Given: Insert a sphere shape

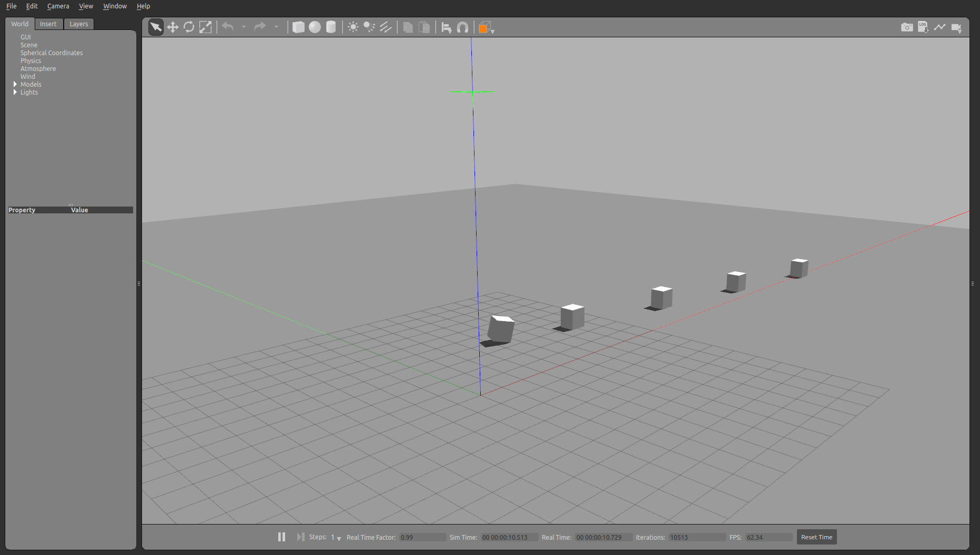Looking at the screenshot, I should click(x=315, y=27).
